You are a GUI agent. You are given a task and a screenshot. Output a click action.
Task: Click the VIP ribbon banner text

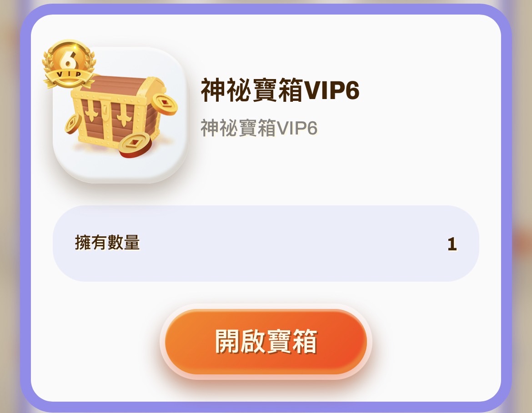[69, 74]
